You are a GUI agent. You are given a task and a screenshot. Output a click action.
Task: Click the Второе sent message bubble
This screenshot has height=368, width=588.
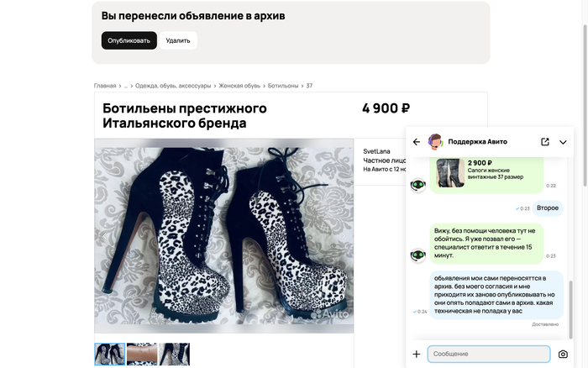click(548, 208)
